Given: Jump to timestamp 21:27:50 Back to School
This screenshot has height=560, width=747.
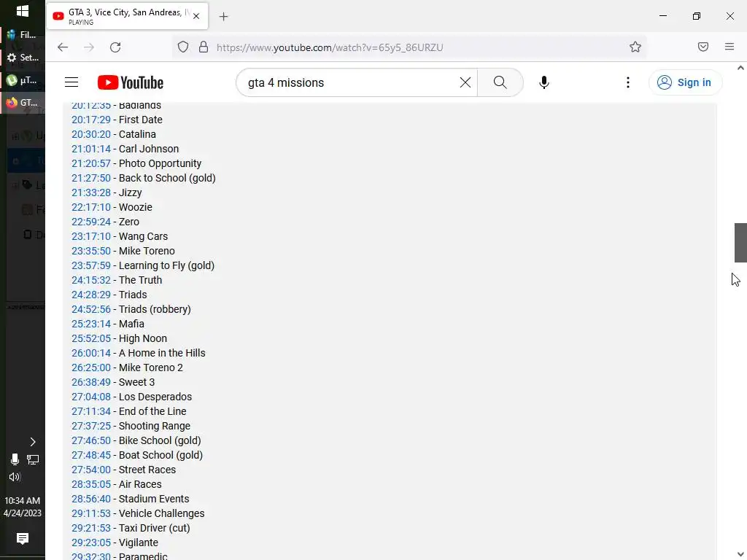Looking at the screenshot, I should tap(91, 178).
